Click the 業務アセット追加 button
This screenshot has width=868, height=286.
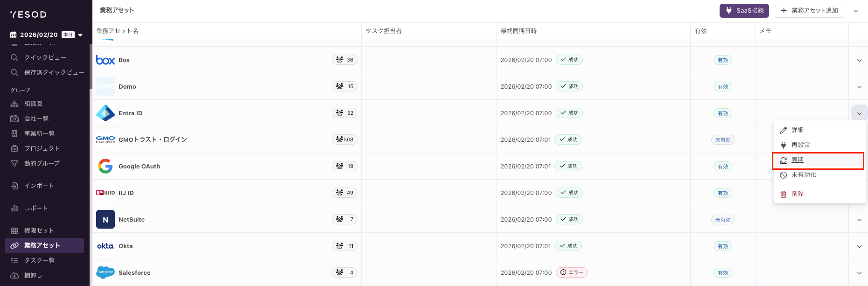pyautogui.click(x=809, y=11)
